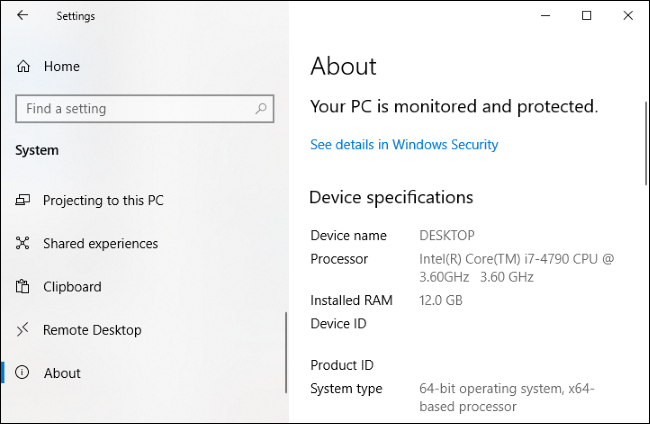Image resolution: width=650 pixels, height=424 pixels.
Task: Close the Settings window
Action: (x=627, y=16)
